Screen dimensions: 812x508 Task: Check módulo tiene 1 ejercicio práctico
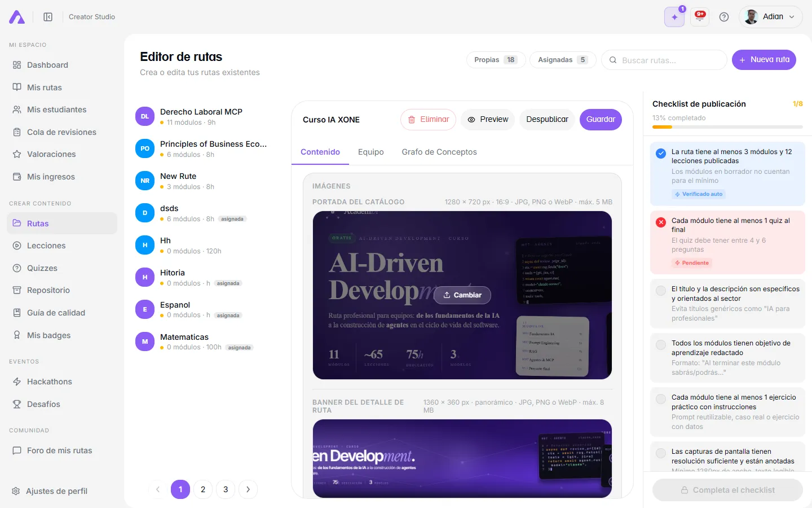[661, 399]
